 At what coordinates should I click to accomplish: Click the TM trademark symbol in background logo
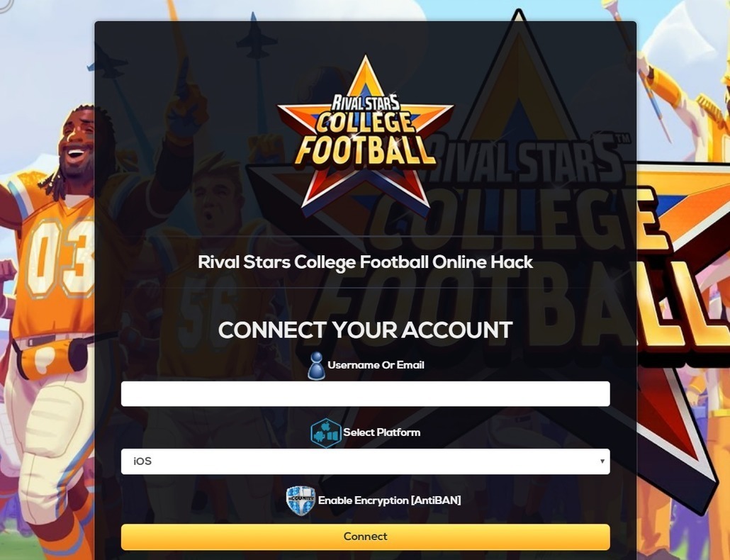pyautogui.click(x=622, y=138)
